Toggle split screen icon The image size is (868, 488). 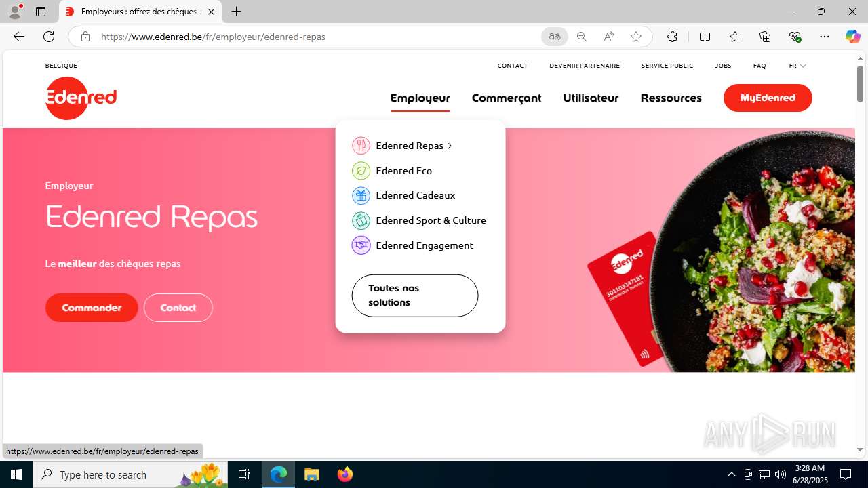[705, 37]
